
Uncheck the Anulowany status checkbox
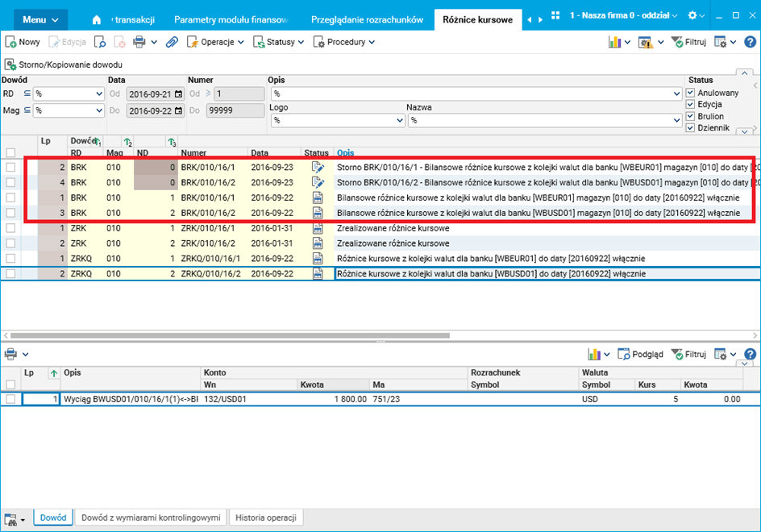pyautogui.click(x=690, y=93)
